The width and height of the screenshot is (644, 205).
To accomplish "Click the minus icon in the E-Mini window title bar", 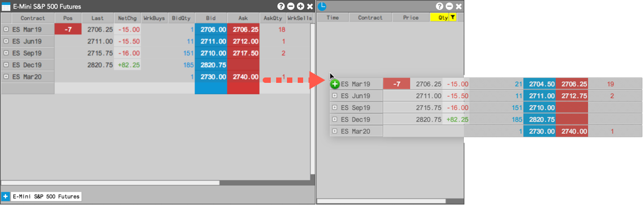I will click(291, 6).
